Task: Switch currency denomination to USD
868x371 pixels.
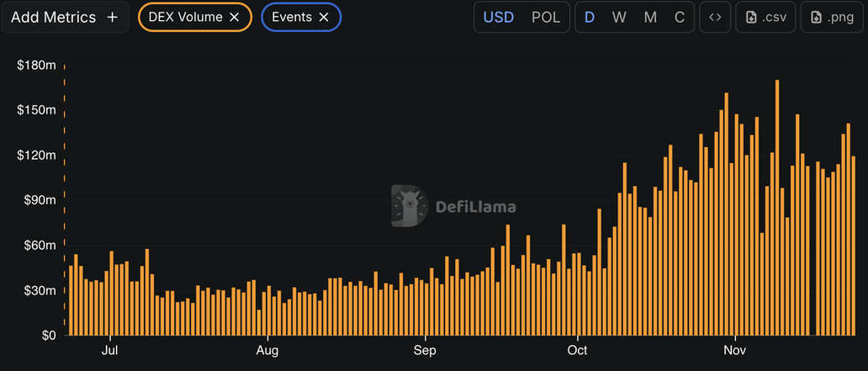Action: 498,17
